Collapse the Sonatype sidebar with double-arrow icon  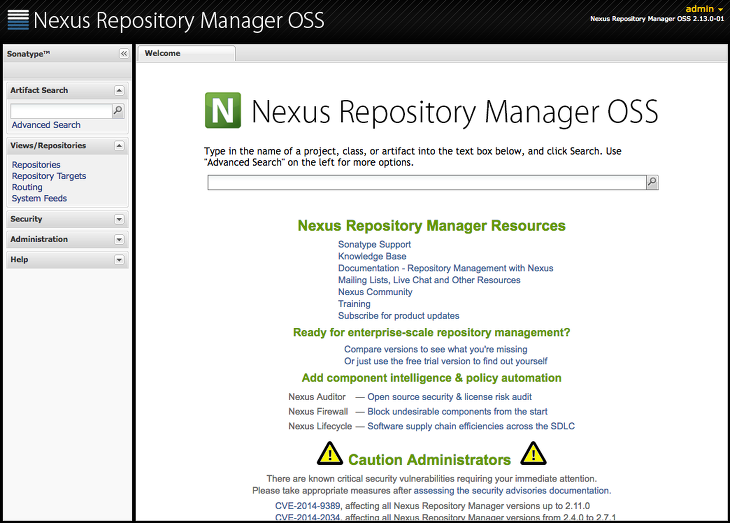124,54
